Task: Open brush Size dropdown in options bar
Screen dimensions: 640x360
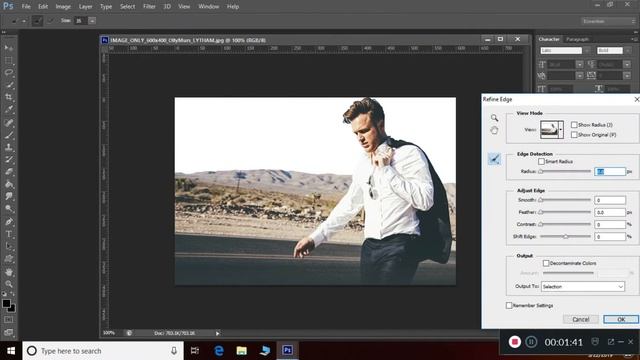Action: click(x=92, y=20)
